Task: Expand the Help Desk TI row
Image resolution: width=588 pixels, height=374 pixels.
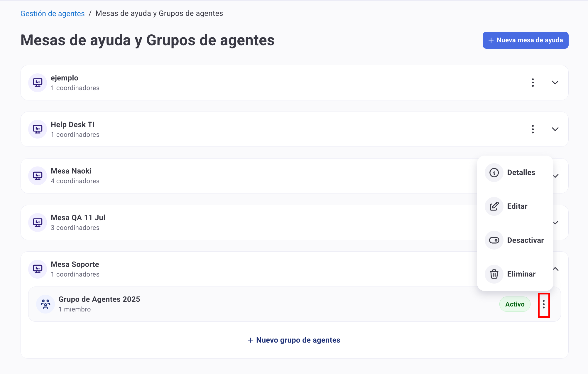Action: click(555, 129)
